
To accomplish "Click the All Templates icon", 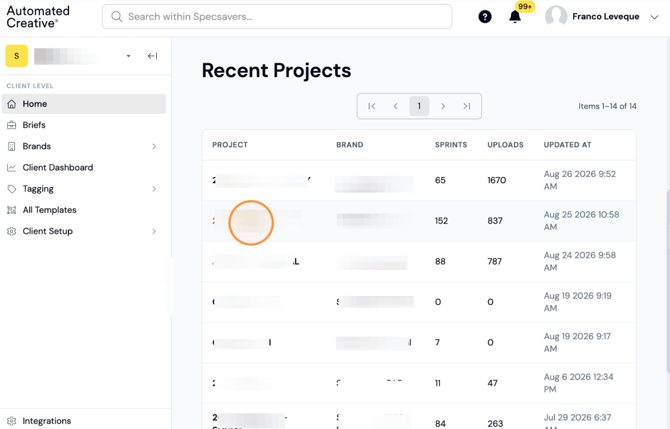I will pos(12,210).
